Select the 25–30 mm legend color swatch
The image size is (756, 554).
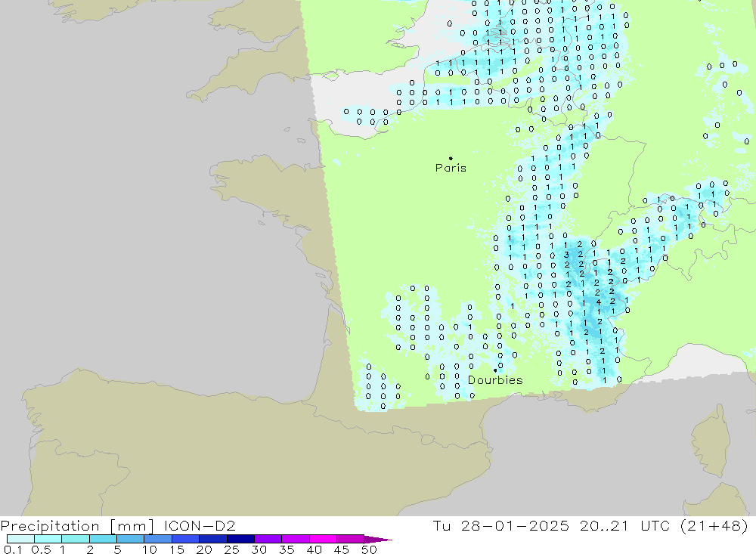coord(240,539)
